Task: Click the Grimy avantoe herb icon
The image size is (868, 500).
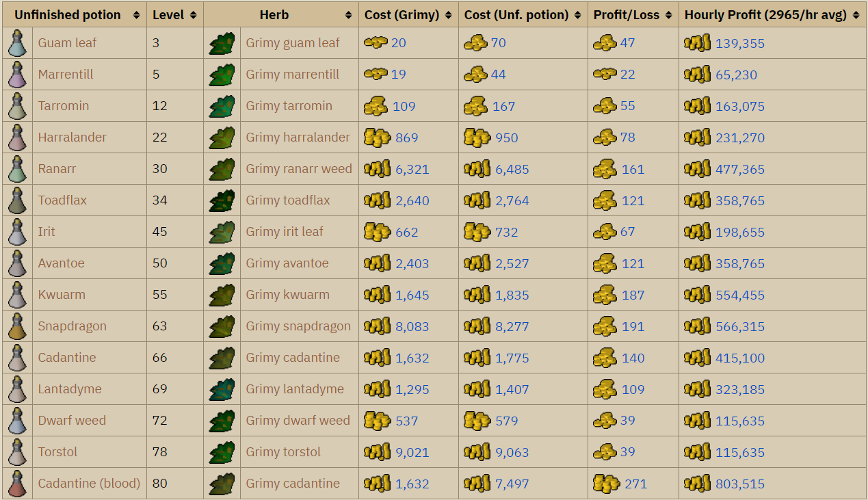Action: click(222, 263)
